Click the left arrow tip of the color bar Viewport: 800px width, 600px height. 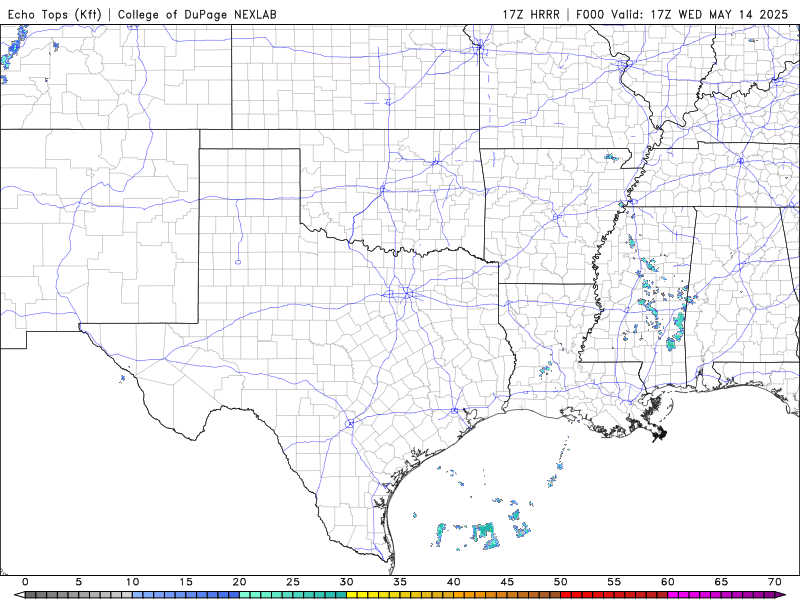coord(19,595)
